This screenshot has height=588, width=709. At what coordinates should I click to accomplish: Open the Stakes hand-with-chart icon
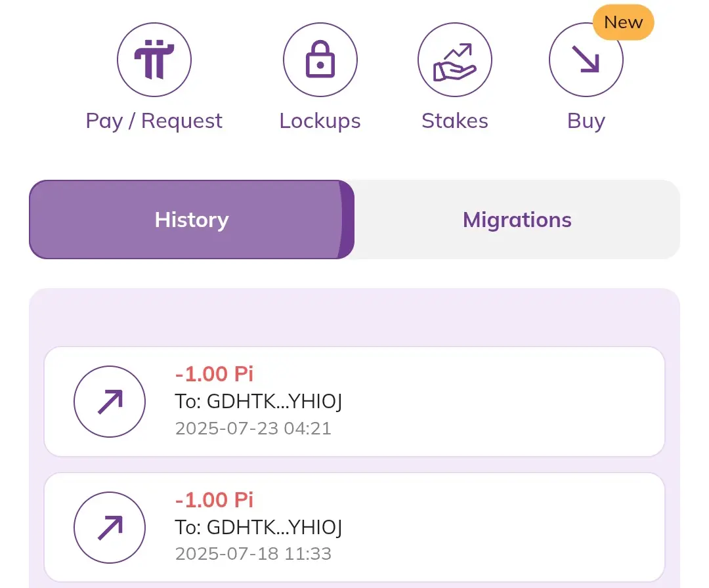pyautogui.click(x=455, y=60)
